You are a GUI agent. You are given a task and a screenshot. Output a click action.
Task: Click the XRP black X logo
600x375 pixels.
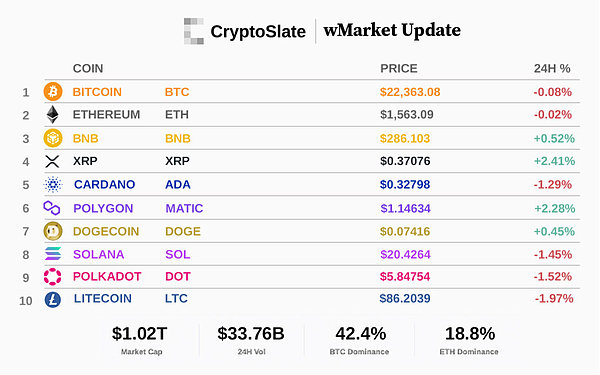point(52,161)
